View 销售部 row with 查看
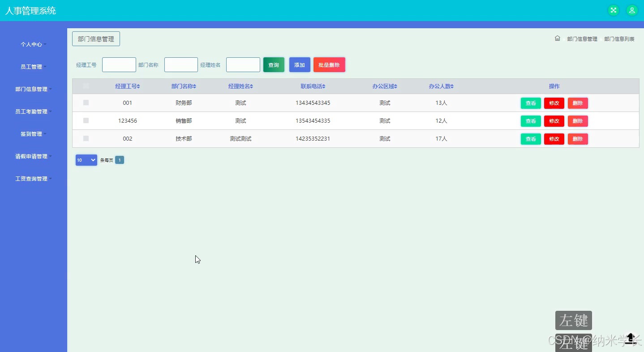This screenshot has height=352, width=644. [531, 121]
